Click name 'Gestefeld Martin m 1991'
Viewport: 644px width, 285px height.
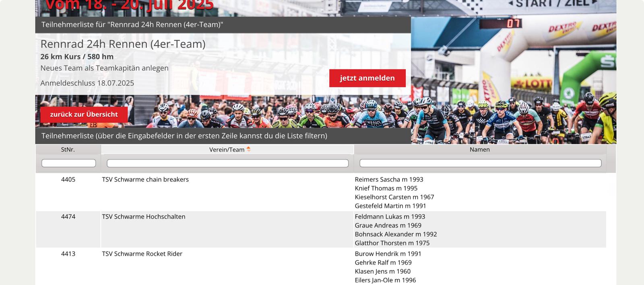click(x=390, y=206)
